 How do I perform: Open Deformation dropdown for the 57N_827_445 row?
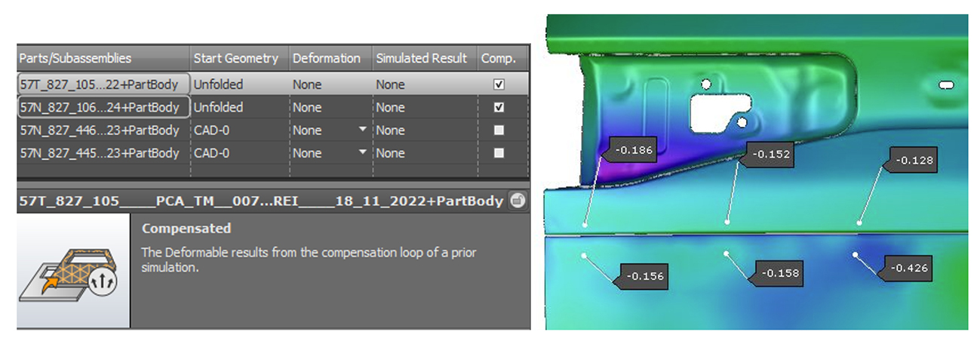(x=363, y=152)
